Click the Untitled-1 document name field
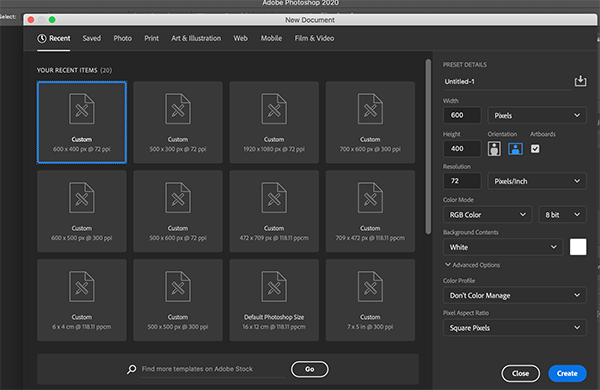600x390 pixels. 507,82
